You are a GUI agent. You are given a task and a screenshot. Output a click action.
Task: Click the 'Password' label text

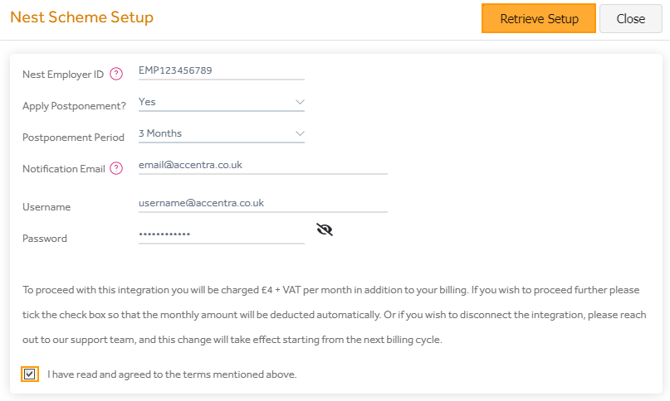pyautogui.click(x=45, y=239)
